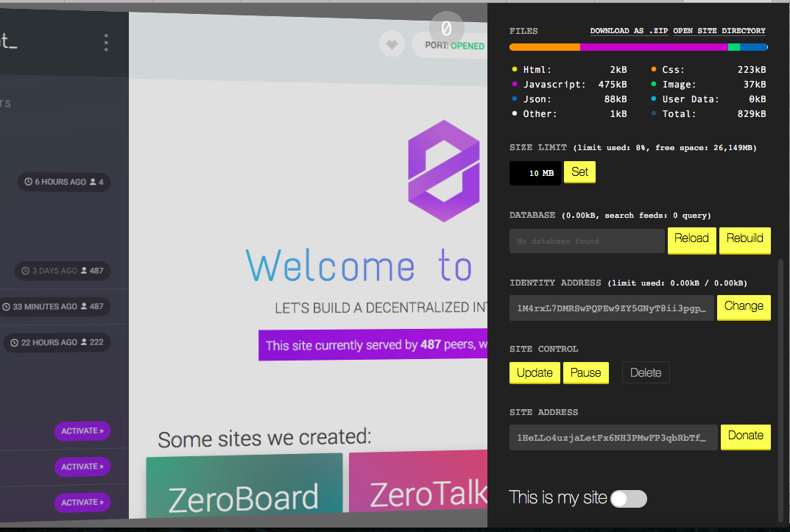Viewport: 790px width, 532px height.
Task: Click the identity address field
Action: [612, 308]
